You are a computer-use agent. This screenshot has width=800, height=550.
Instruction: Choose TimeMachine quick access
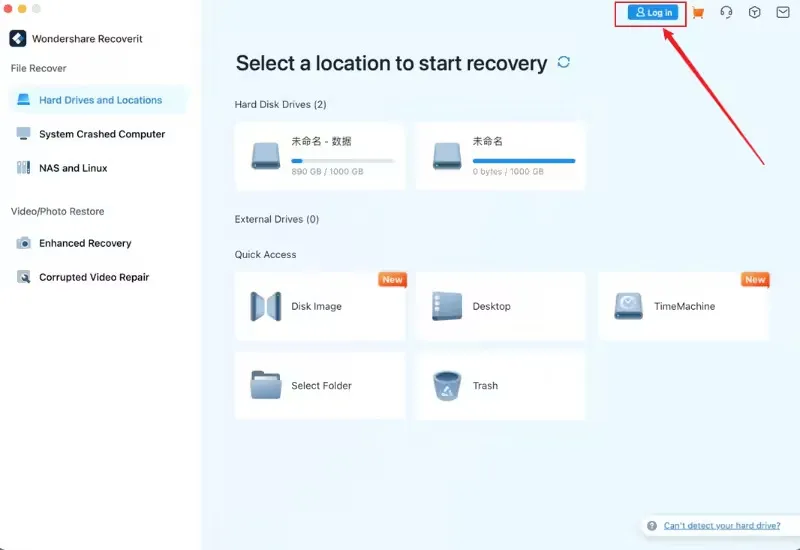coord(683,306)
